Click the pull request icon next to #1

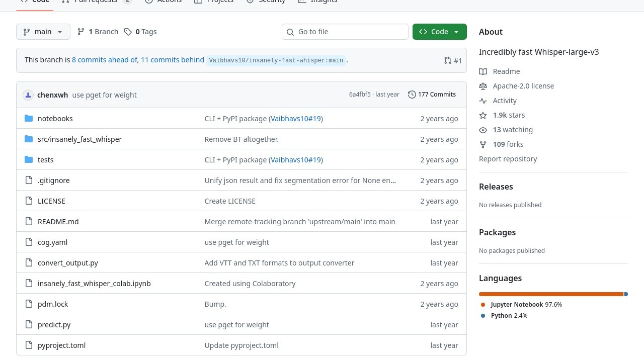tap(448, 60)
